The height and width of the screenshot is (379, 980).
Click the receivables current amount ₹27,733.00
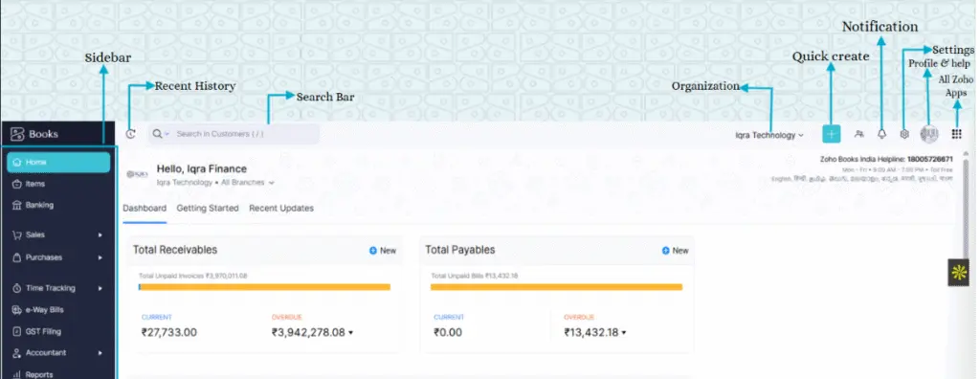click(x=168, y=332)
